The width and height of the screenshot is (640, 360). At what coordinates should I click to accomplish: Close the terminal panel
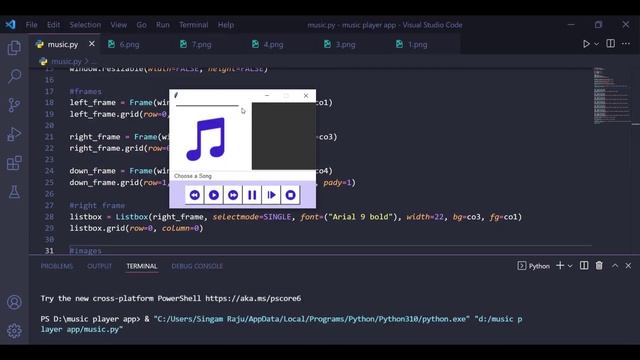click(x=628, y=266)
